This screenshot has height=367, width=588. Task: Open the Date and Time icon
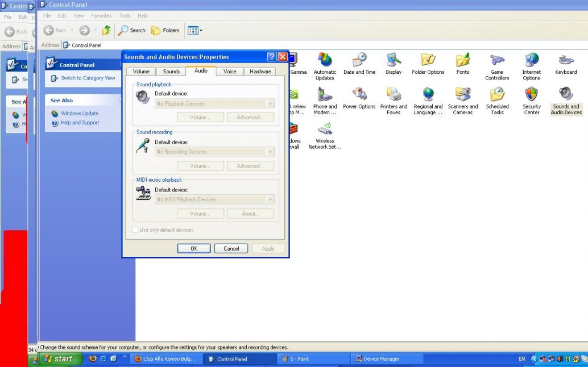click(x=359, y=60)
